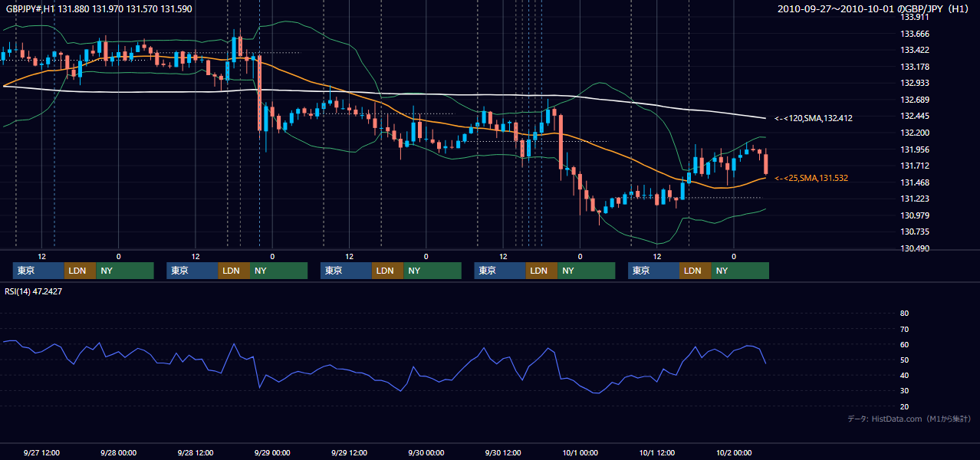Click price axis label 133.178

click(x=914, y=67)
